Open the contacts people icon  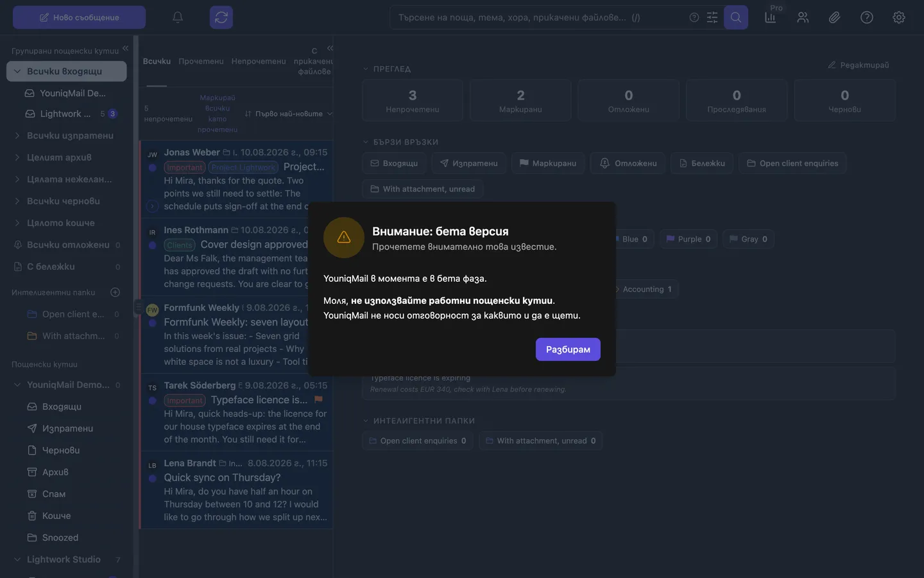pos(803,17)
